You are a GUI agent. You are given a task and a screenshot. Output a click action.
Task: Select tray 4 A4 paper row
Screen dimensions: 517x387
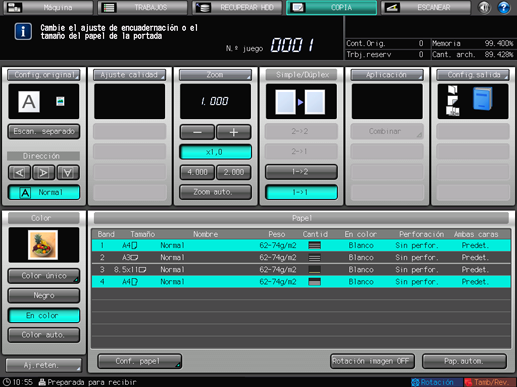301,282
